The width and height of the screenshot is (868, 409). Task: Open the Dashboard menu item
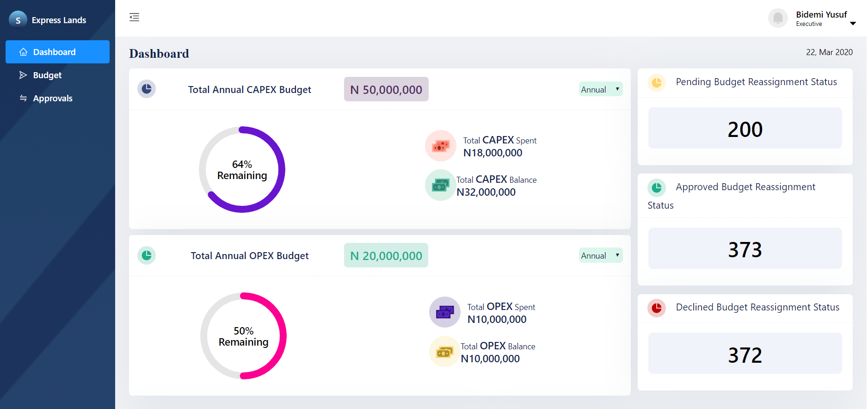(57, 52)
